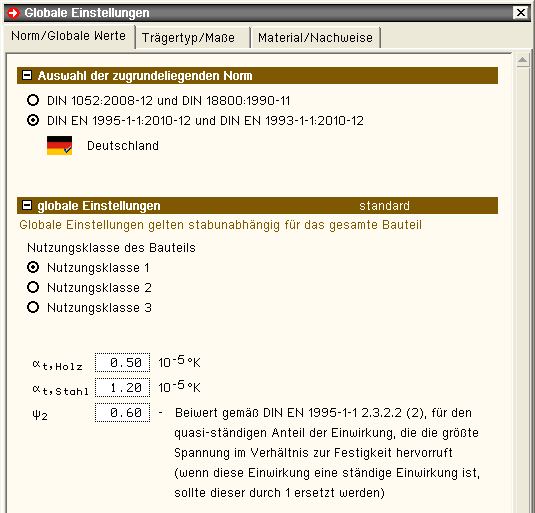Click the αt,Stahl value field
The width and height of the screenshot is (535, 513).
(122, 387)
